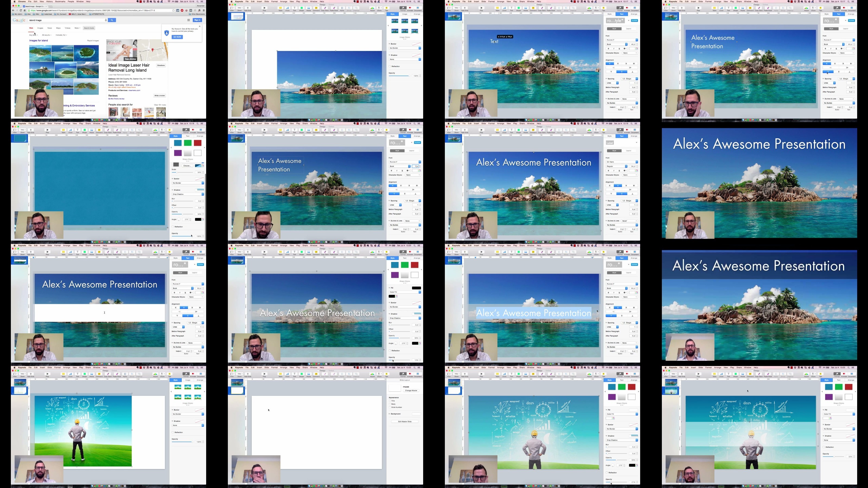Open the More dropdown in Google results
Image resolution: width=868 pixels, height=488 pixels.
pyautogui.click(x=77, y=28)
